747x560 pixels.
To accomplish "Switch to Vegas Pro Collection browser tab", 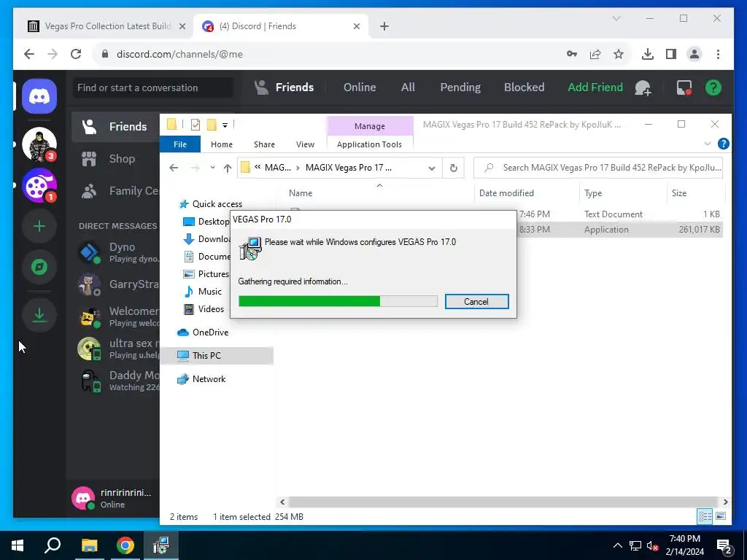I will click(107, 26).
